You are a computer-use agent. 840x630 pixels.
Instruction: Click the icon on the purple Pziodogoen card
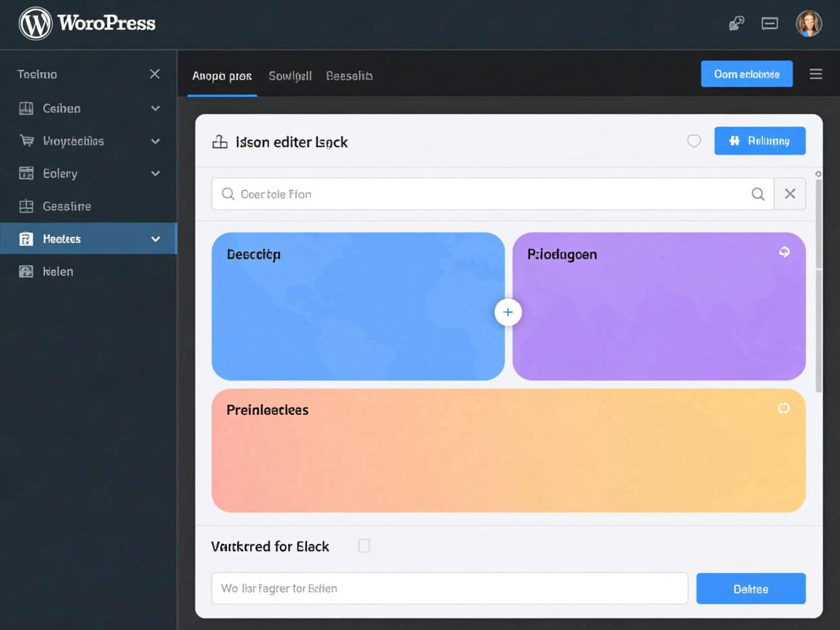784,252
